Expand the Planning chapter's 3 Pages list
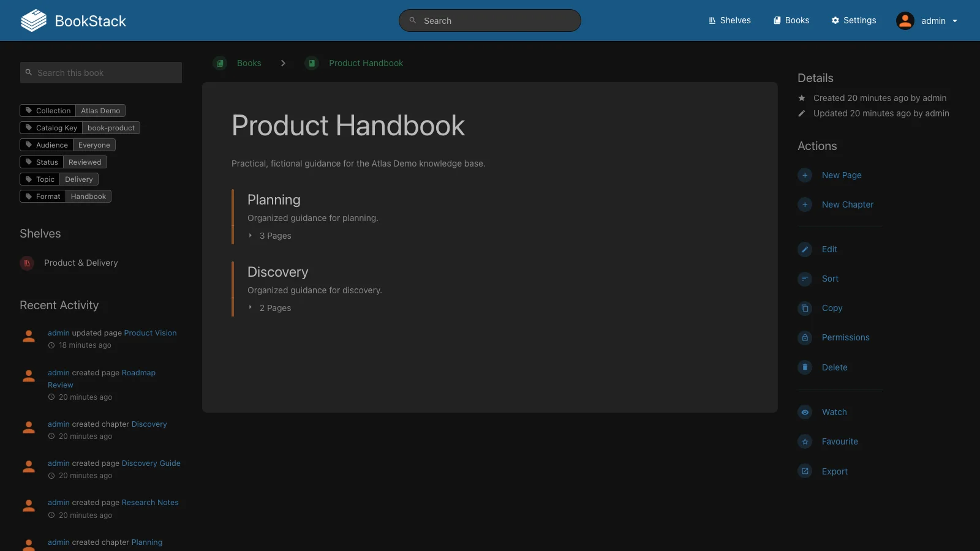 click(269, 236)
